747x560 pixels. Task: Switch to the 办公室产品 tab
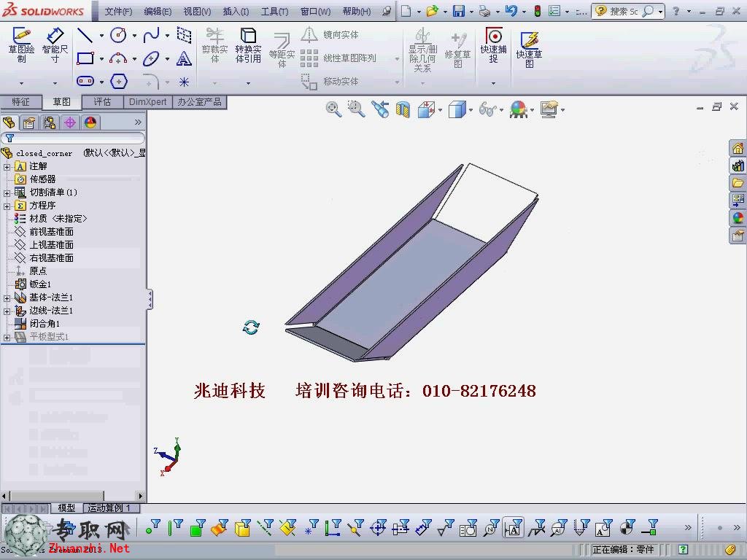199,102
